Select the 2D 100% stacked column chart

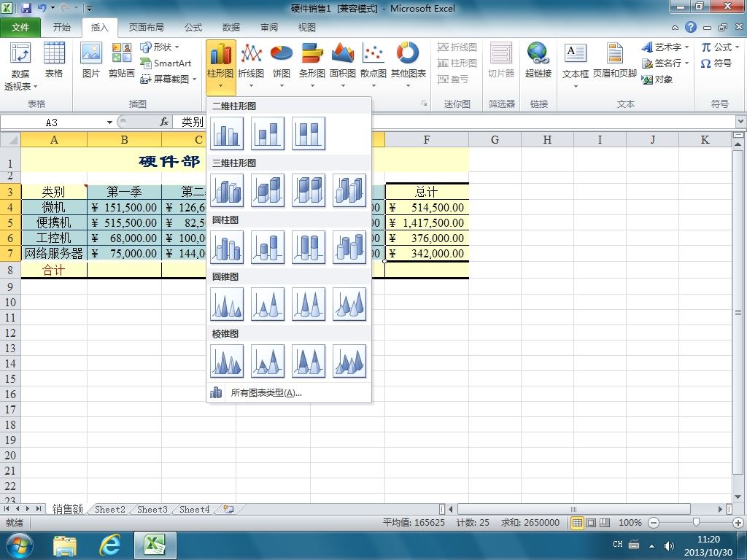pyautogui.click(x=309, y=133)
